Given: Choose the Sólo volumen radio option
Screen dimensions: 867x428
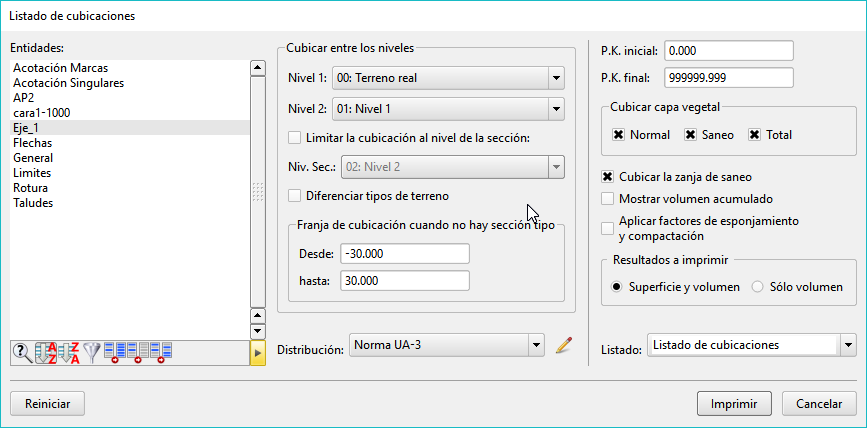Looking at the screenshot, I should [758, 287].
